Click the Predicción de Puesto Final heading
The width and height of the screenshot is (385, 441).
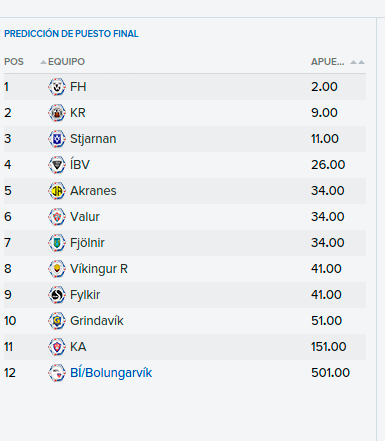coord(71,34)
